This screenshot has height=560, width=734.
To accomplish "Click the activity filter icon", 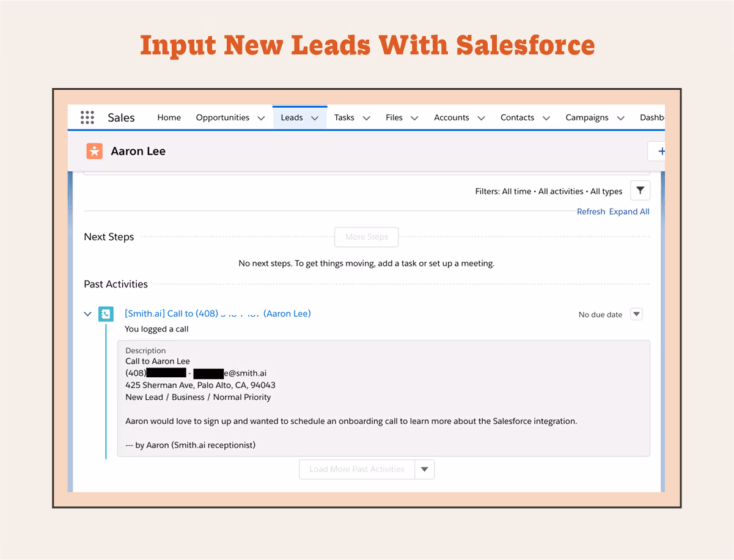I will (640, 190).
